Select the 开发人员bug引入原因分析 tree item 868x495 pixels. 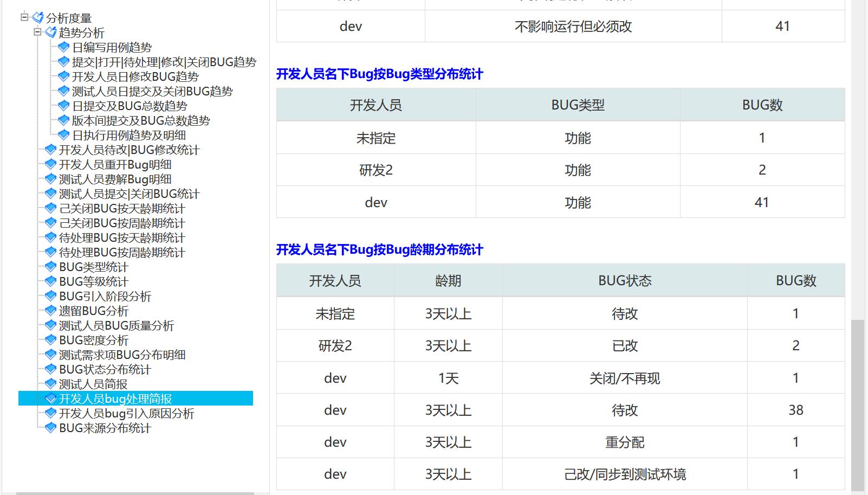click(126, 414)
